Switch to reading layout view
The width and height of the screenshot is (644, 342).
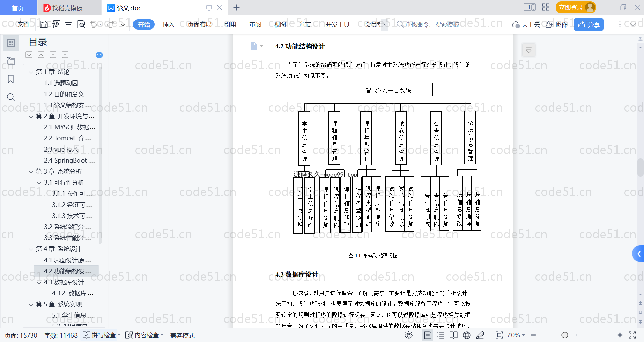click(453, 335)
